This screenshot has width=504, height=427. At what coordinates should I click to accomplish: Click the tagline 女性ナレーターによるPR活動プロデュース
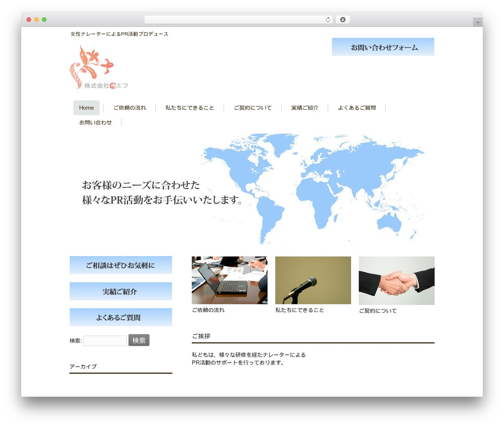point(119,34)
